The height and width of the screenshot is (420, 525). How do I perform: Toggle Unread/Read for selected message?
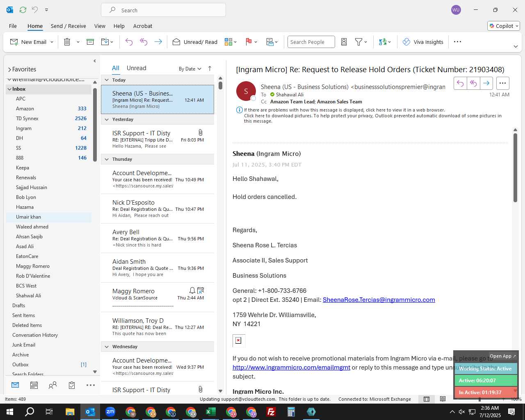click(x=195, y=42)
